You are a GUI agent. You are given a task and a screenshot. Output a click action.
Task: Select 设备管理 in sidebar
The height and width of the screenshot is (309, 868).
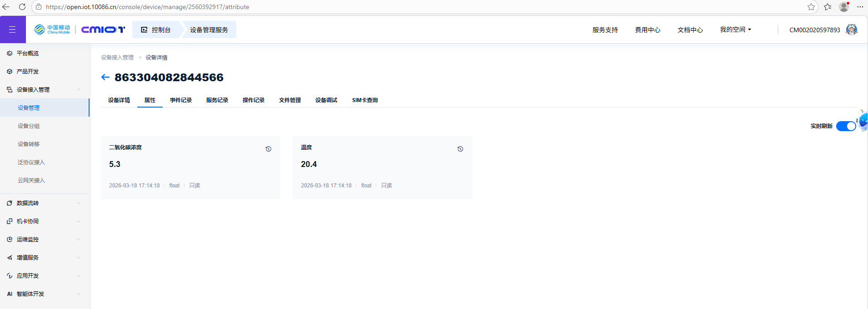[45, 108]
